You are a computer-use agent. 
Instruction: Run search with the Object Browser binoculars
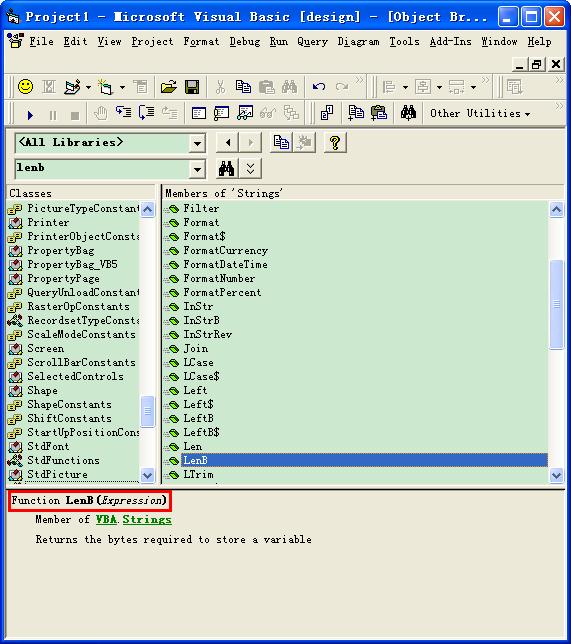tap(227, 168)
